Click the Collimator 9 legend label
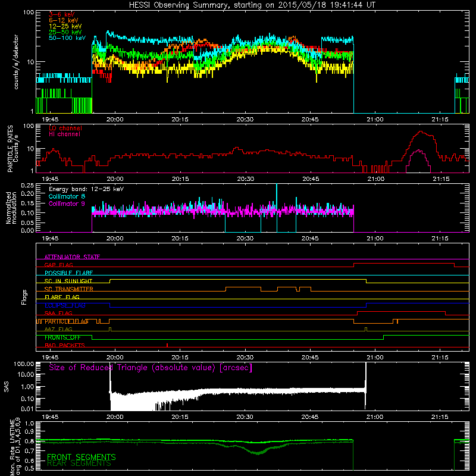This screenshot has height=476, width=476. 67,203
